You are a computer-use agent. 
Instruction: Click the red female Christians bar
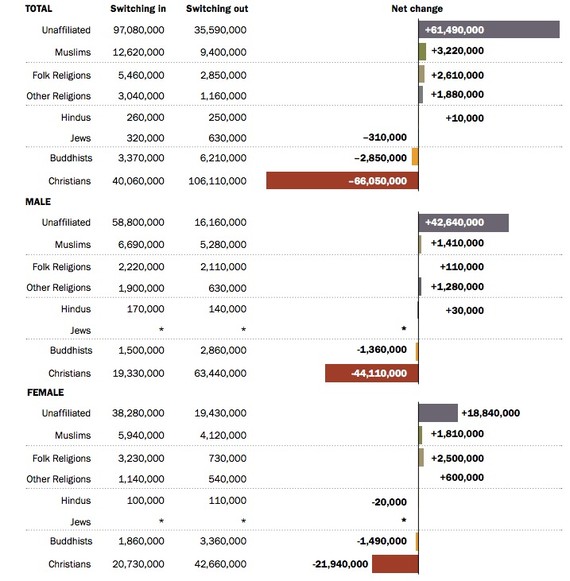[x=395, y=564]
